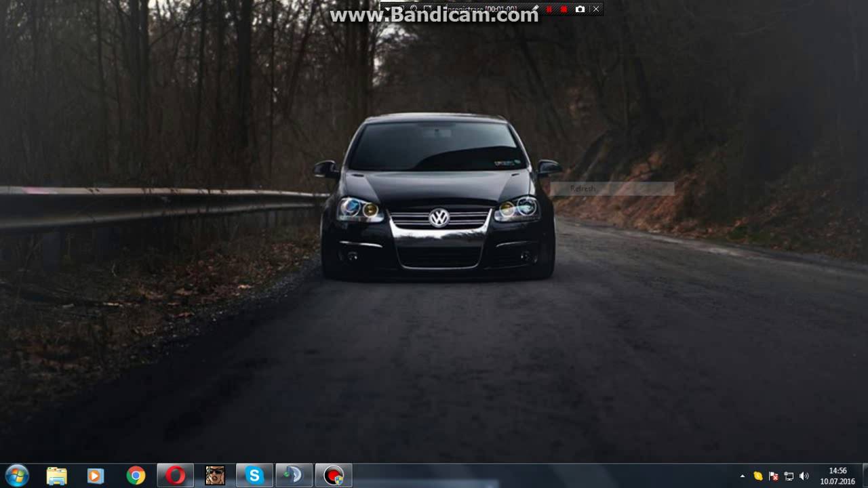Open the Windows Start menu

[16, 476]
